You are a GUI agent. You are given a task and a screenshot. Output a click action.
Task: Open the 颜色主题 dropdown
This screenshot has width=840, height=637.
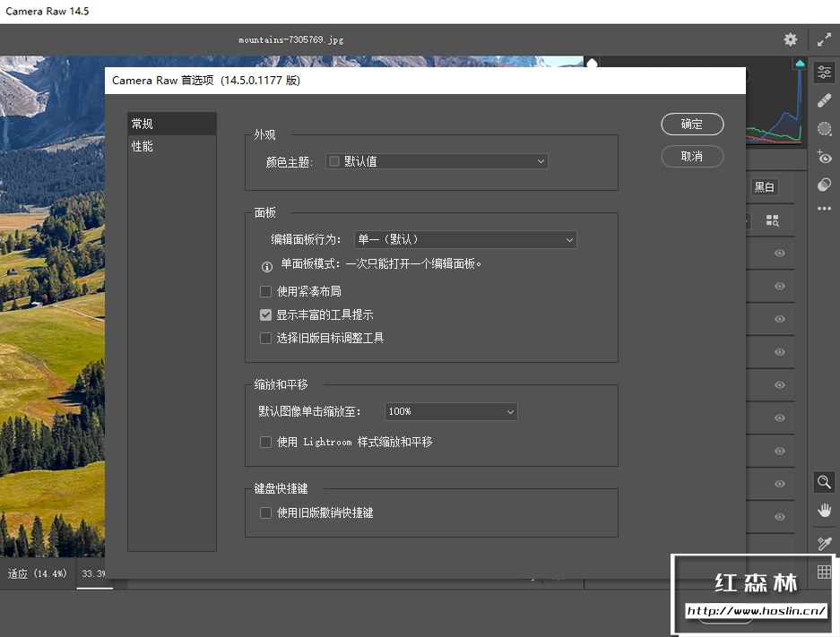[437, 161]
